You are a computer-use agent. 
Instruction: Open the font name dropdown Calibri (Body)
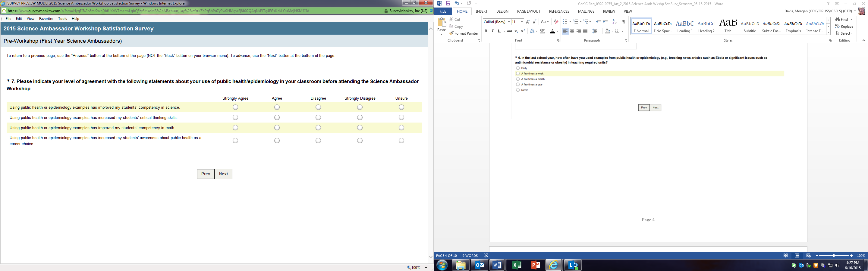(x=508, y=22)
